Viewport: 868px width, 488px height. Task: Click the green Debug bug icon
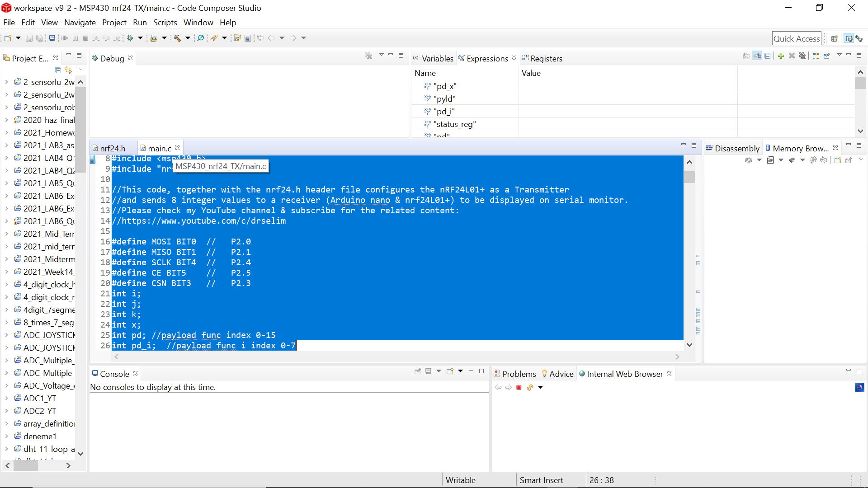(x=130, y=38)
